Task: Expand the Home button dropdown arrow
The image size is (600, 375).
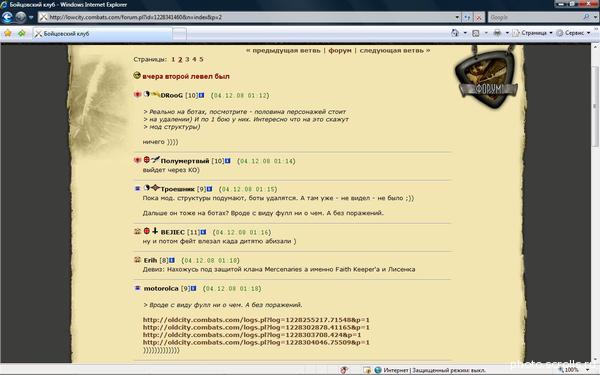Action: (x=465, y=33)
